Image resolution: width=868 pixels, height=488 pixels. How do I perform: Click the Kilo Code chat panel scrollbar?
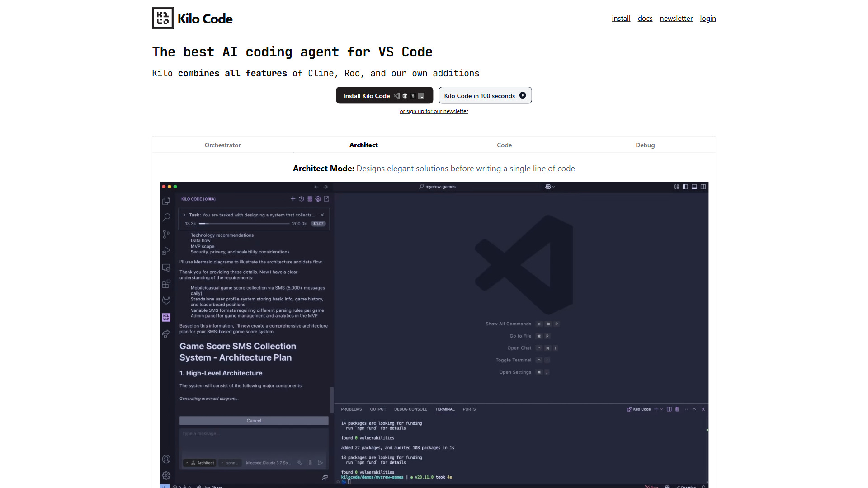[332, 400]
